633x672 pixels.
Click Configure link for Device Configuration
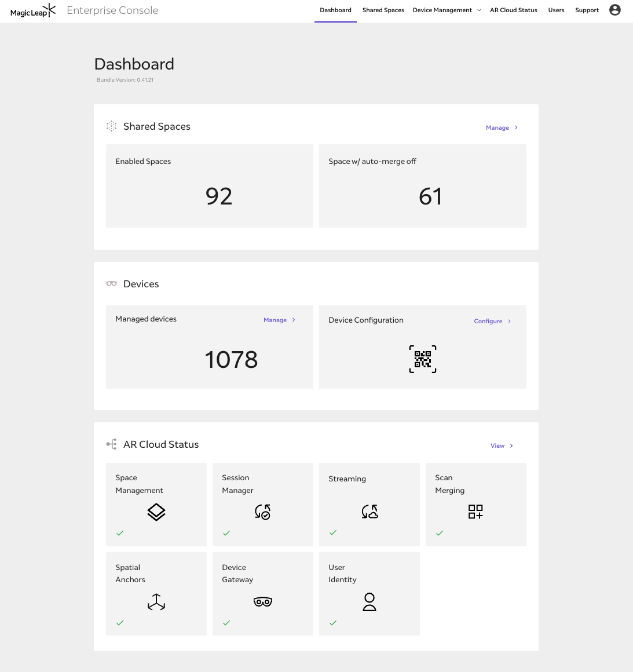coord(488,321)
